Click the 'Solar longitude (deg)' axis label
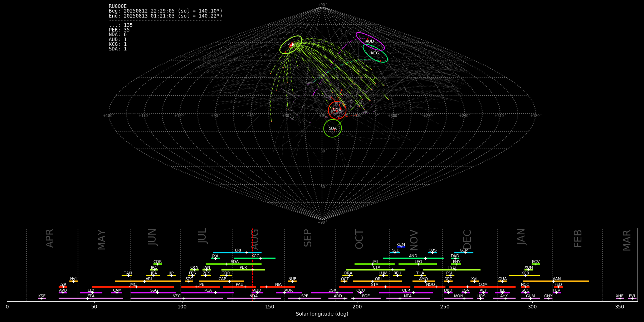 click(322, 314)
